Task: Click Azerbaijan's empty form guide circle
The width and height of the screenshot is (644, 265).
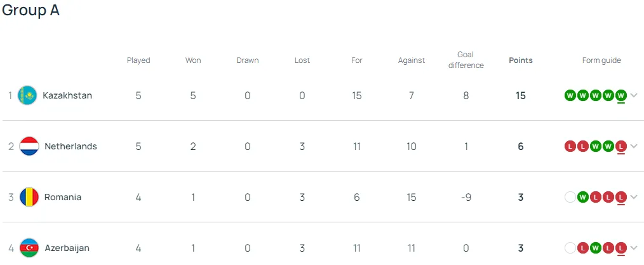Action: pyautogui.click(x=570, y=248)
